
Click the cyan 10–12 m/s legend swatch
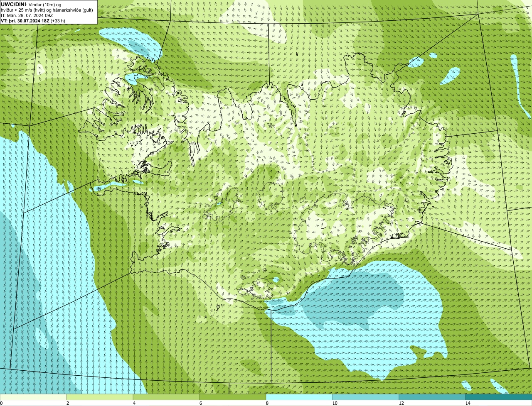pyautogui.click(x=366, y=397)
